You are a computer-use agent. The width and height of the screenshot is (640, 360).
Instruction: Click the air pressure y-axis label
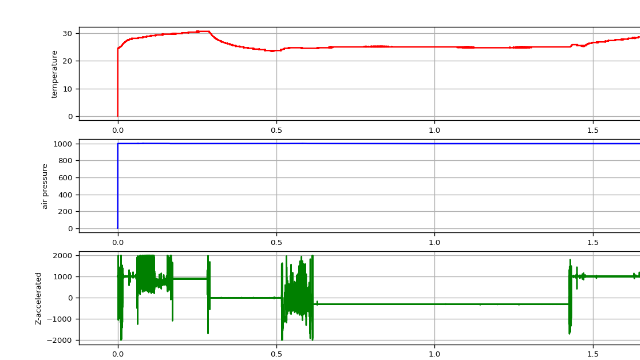tap(44, 187)
